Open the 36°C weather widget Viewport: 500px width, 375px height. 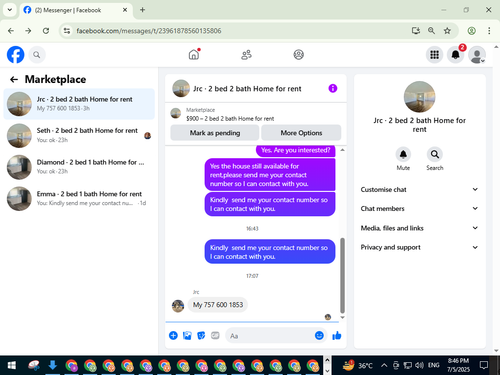pos(358,365)
